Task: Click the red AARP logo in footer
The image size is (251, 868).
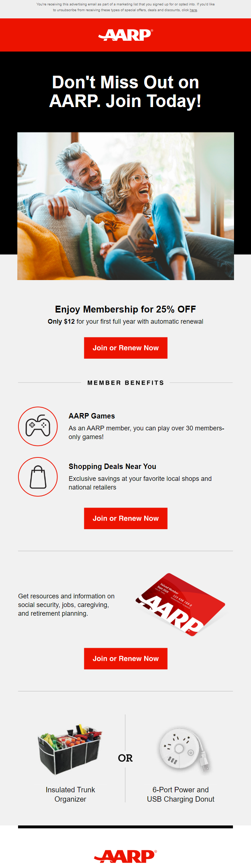Action: point(125,856)
